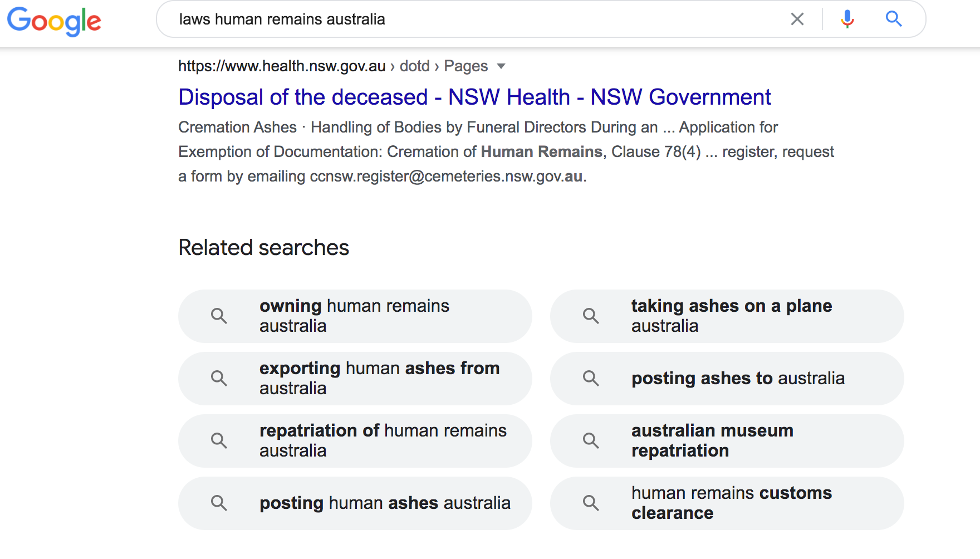This screenshot has width=980, height=559.
Task: Search posting human ashes australia
Action: click(x=355, y=503)
